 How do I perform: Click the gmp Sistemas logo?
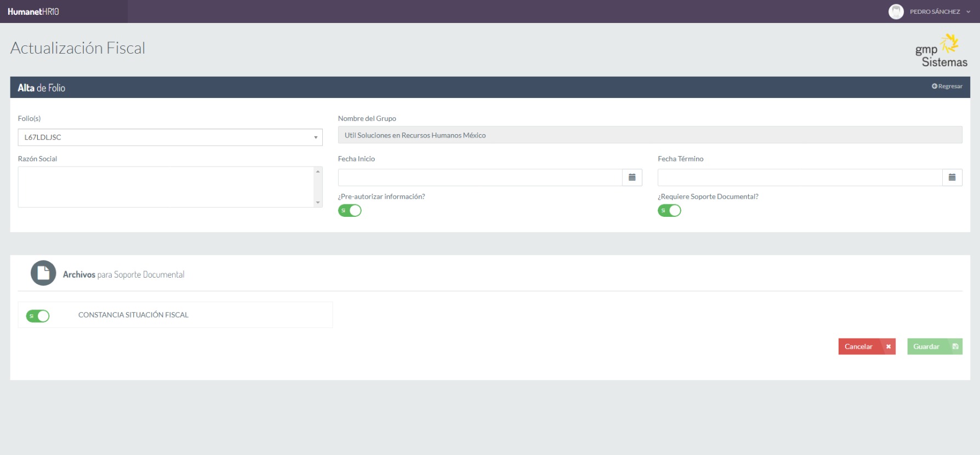pyautogui.click(x=941, y=51)
